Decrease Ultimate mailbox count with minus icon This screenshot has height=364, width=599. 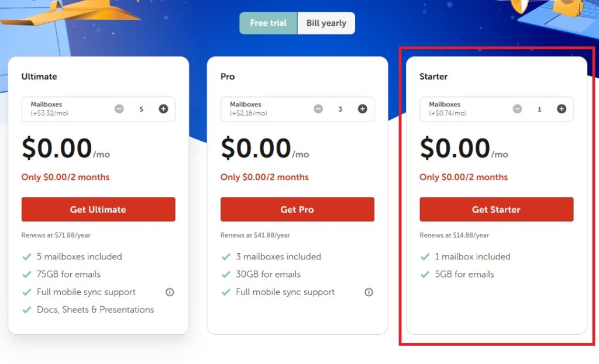119,109
